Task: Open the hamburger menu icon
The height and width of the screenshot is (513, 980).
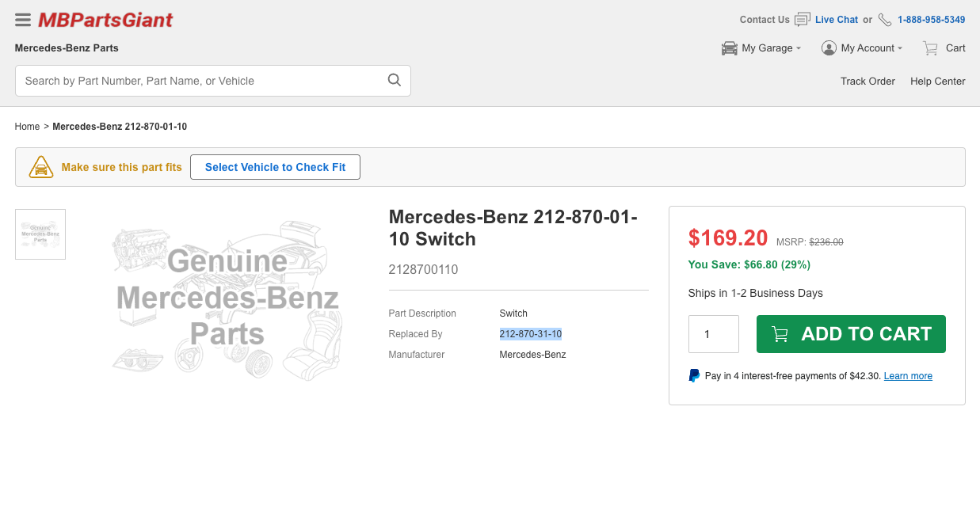Action: (x=23, y=20)
